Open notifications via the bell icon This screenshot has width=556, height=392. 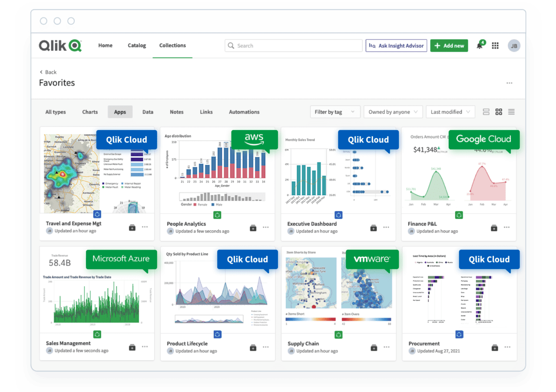480,45
